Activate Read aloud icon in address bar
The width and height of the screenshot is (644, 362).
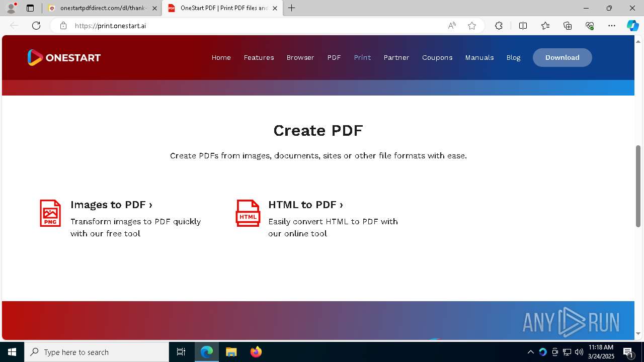click(452, 26)
